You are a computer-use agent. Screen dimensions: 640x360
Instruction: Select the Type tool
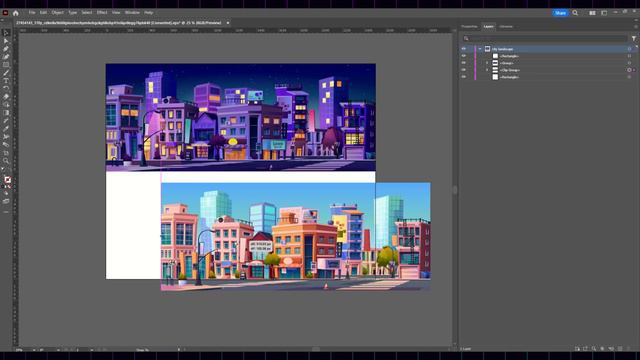6,81
